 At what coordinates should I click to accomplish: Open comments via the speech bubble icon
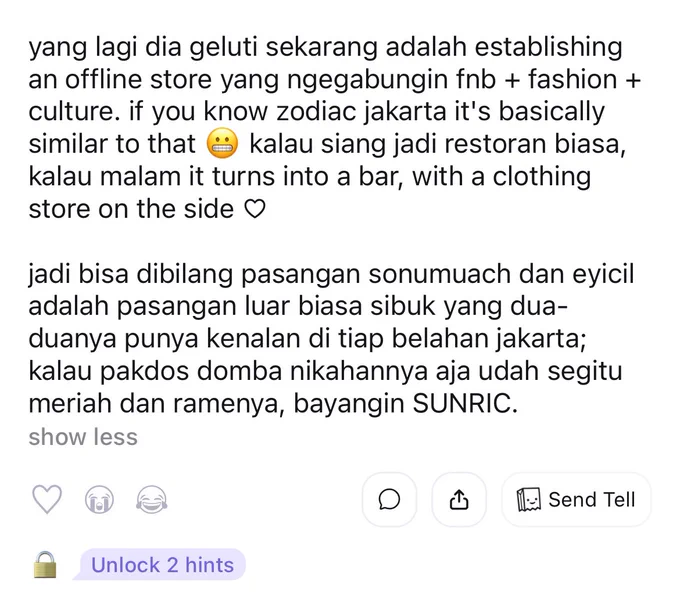[389, 500]
